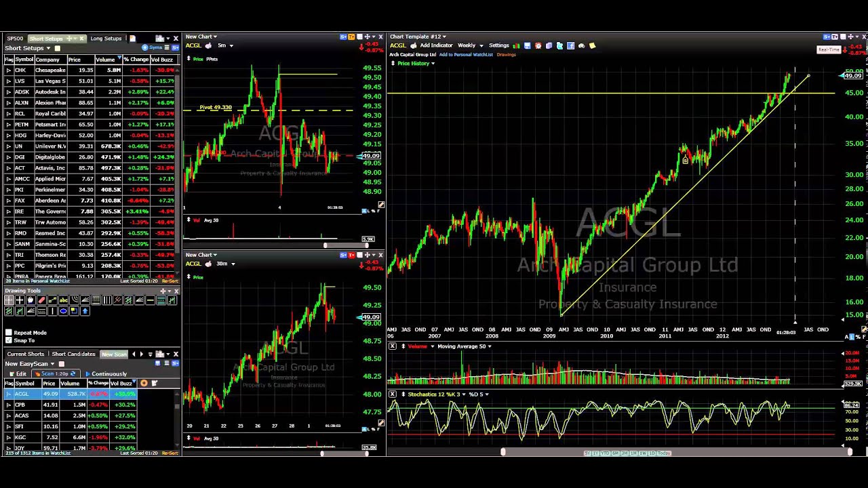Image resolution: width=868 pixels, height=488 pixels.
Task: Toggle the Snap To checkbox
Action: pyautogui.click(x=9, y=340)
